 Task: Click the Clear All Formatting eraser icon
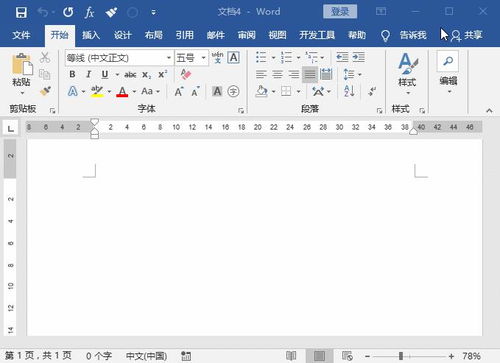[x=185, y=74]
